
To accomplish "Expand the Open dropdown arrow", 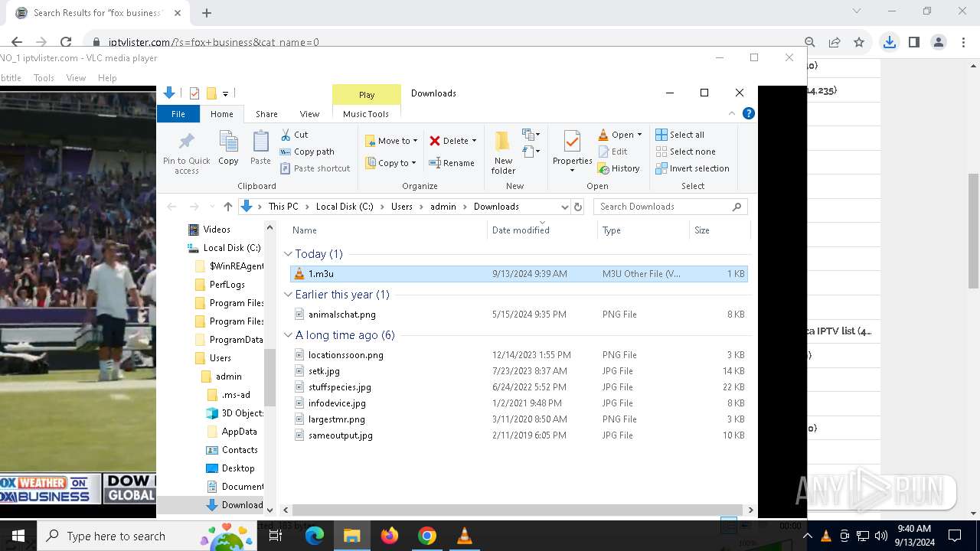I will click(639, 135).
